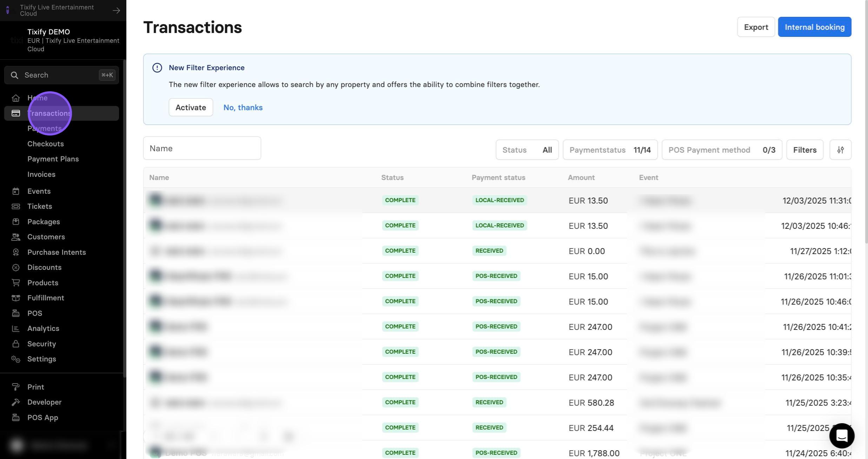Image resolution: width=868 pixels, height=459 pixels.
Task: Click the POS App icon
Action: pos(15,418)
